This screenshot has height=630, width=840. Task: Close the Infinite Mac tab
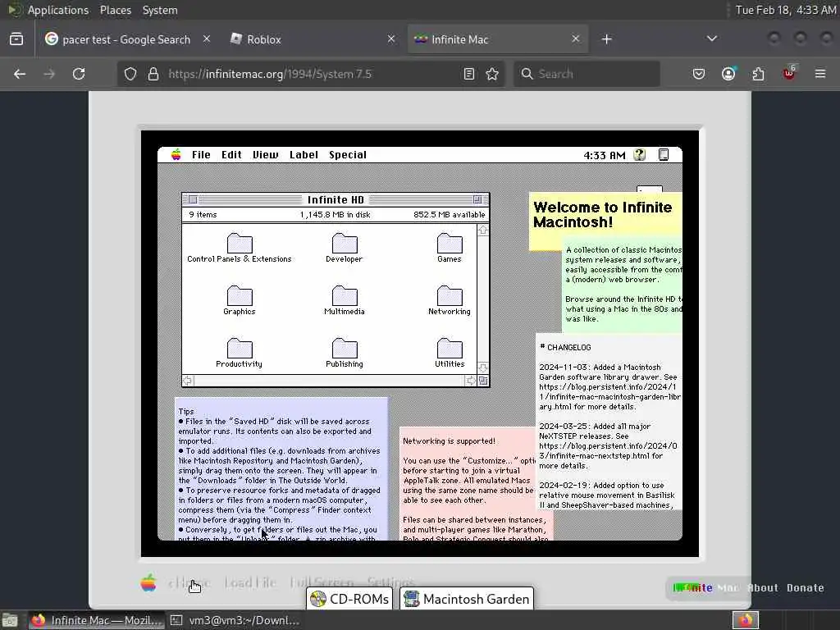coord(575,39)
